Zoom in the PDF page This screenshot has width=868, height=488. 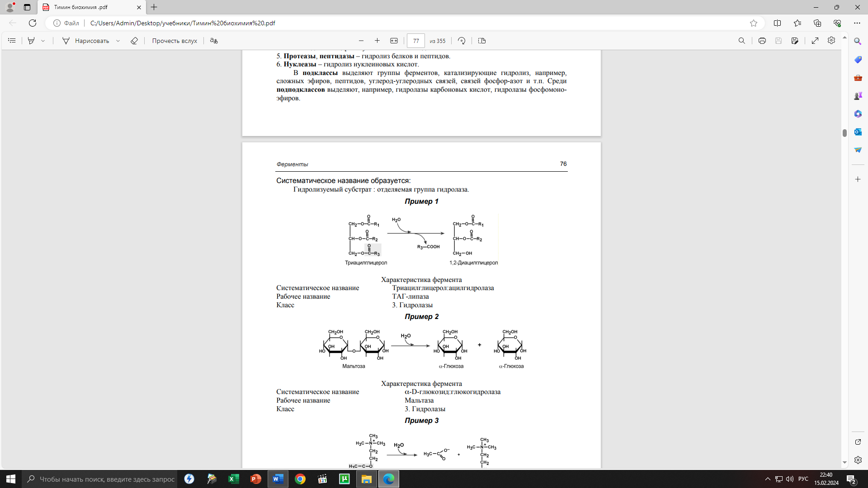[x=377, y=41]
